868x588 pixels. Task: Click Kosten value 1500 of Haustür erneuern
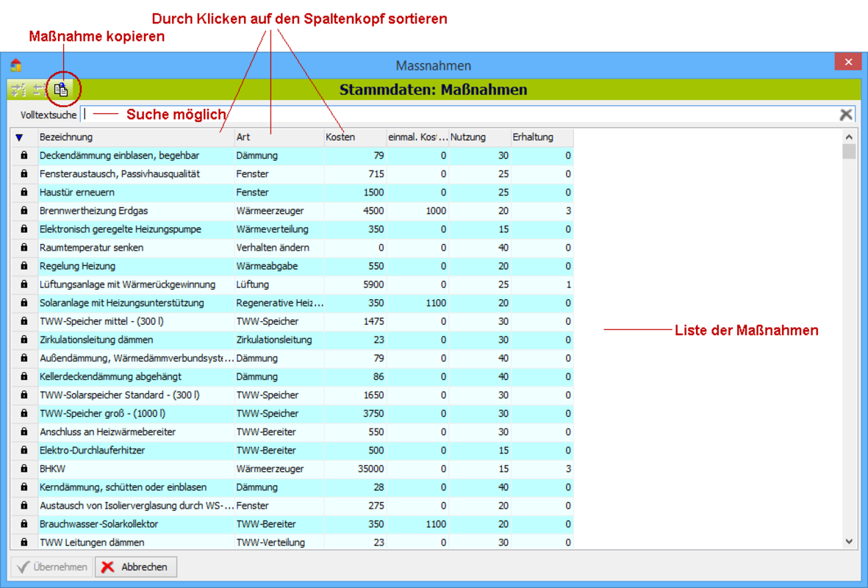point(373,192)
